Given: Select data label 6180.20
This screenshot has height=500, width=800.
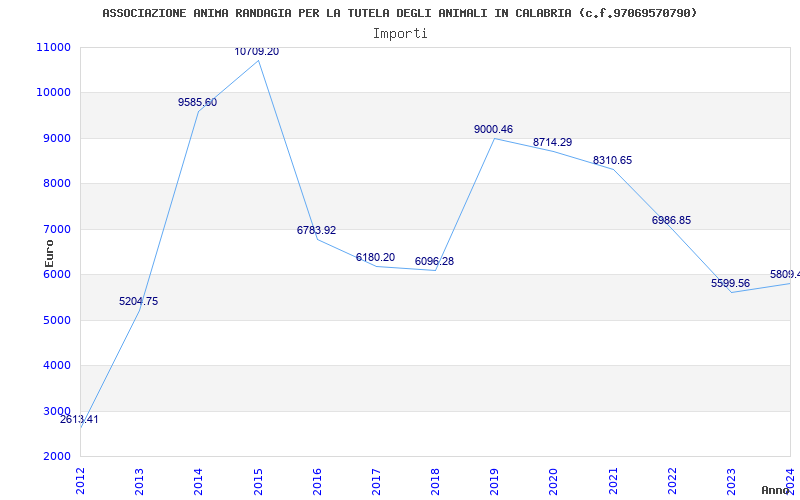Looking at the screenshot, I should (x=376, y=258).
